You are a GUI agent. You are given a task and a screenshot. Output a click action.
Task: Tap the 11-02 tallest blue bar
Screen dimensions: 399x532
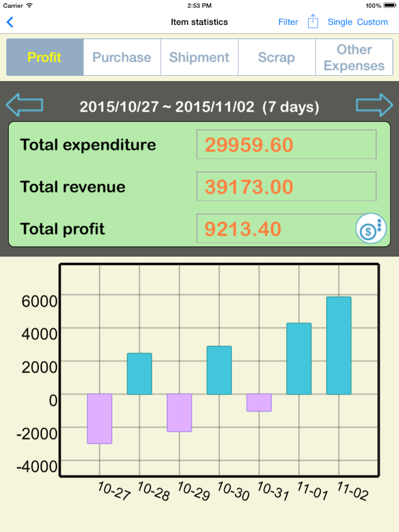click(339, 346)
